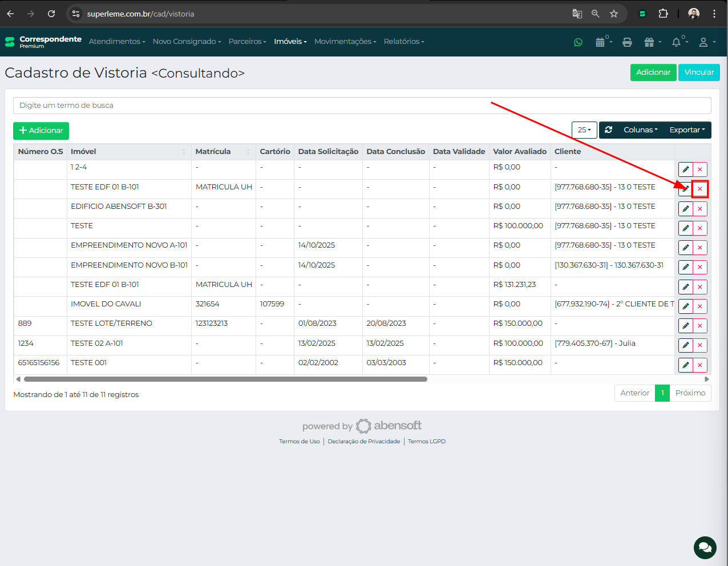
Task: Open the notifications bell icon
Action: (677, 42)
